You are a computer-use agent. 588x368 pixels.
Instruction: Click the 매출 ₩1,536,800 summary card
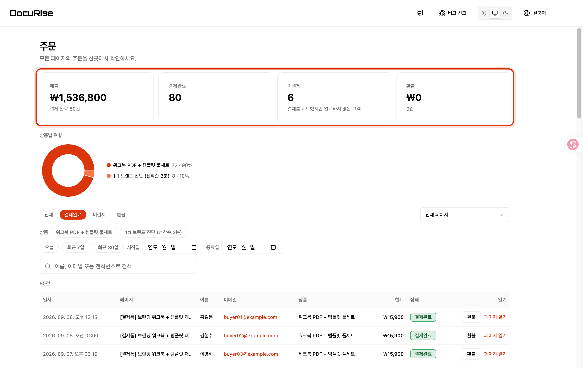(x=96, y=97)
